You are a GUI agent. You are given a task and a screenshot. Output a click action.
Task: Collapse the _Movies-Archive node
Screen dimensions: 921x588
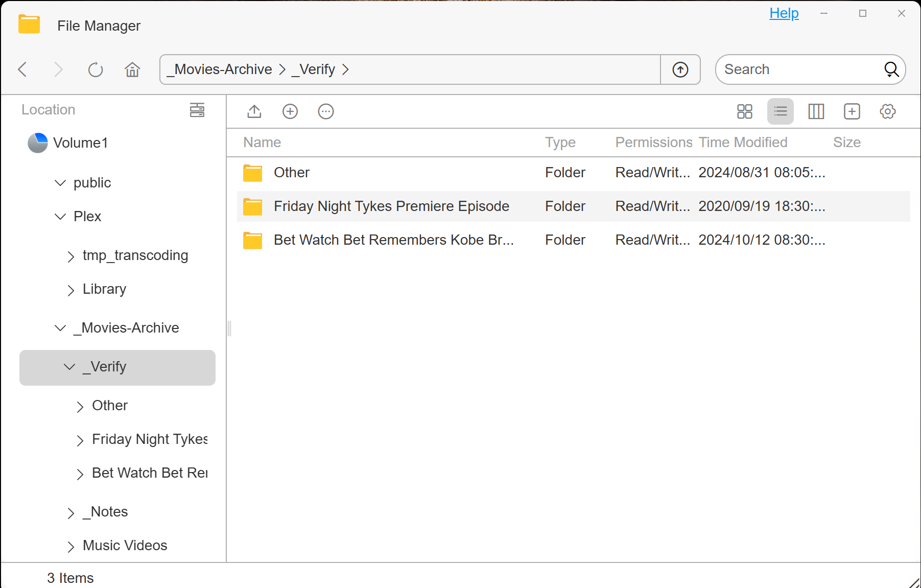point(60,328)
